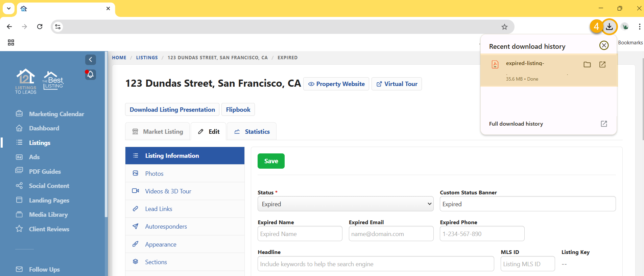Open the Status dropdown showing Expired

coord(345,204)
